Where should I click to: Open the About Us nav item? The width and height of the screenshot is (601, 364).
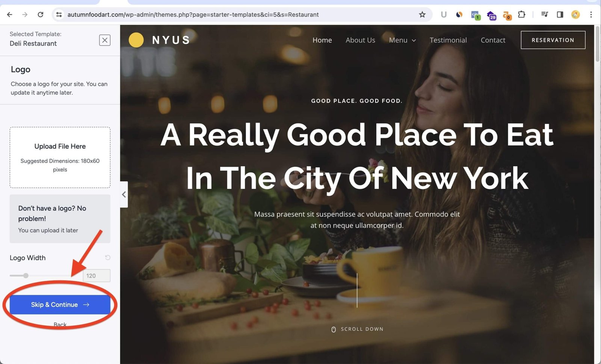click(x=360, y=40)
